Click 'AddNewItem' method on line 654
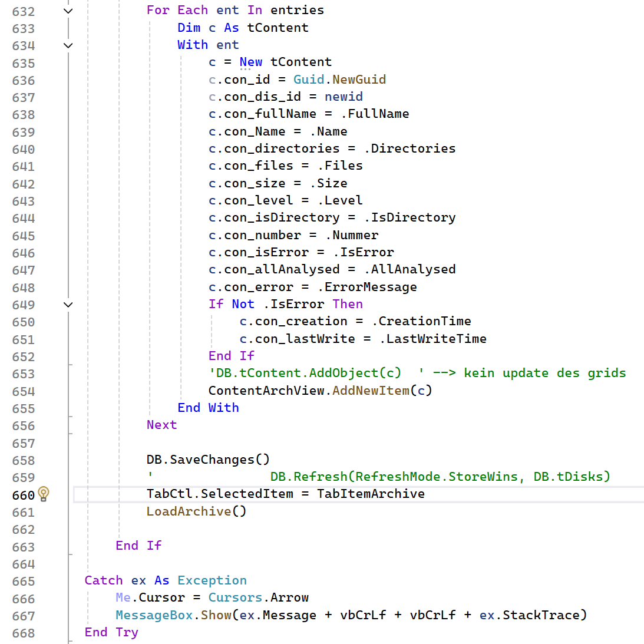 (371, 390)
